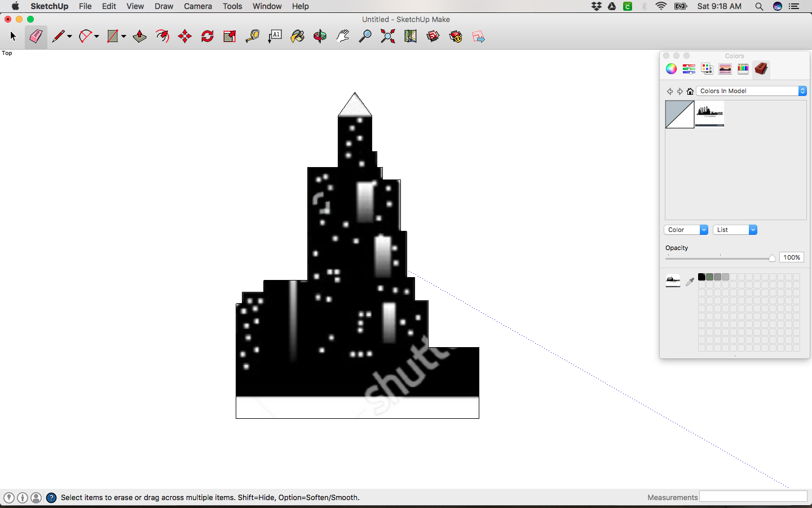Switch to image palettes picker

point(725,69)
